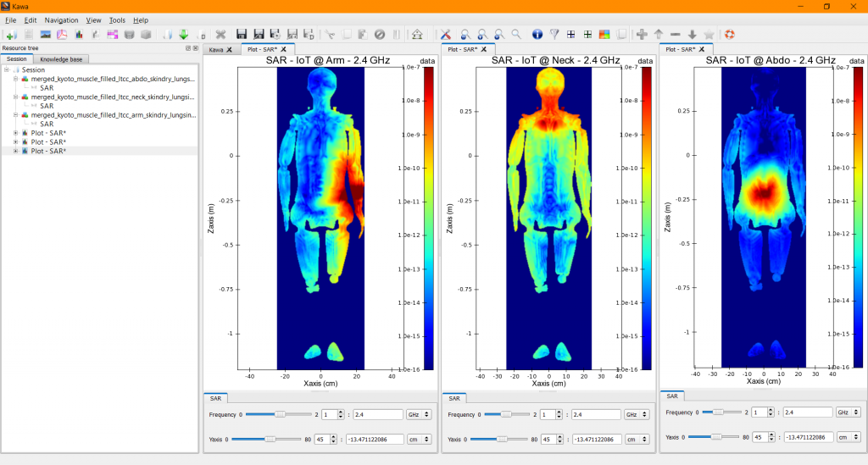Click the lifebuoy help icon
Viewport: 868px width, 465px height.
(730, 34)
